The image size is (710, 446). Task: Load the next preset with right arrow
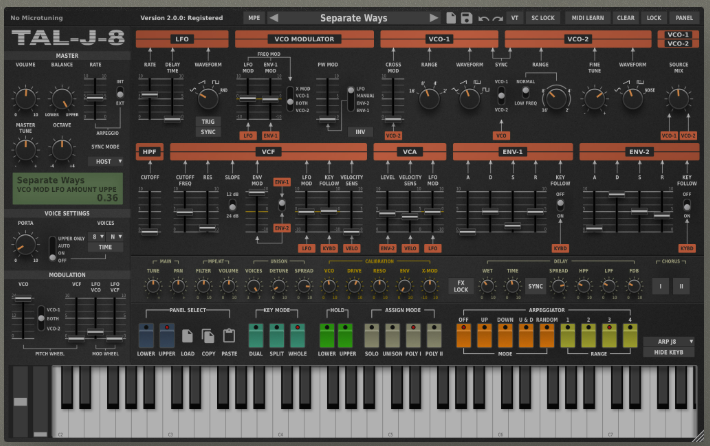click(x=434, y=18)
